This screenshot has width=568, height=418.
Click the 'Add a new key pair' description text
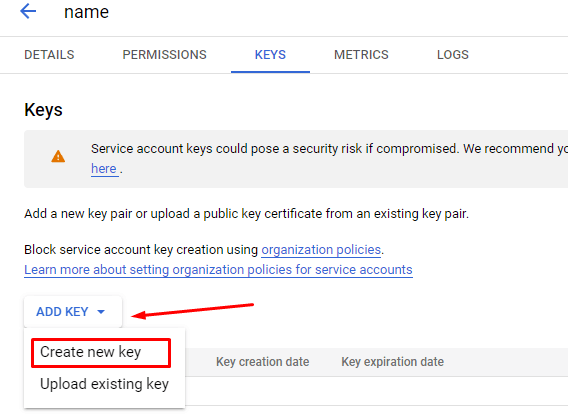(x=246, y=214)
